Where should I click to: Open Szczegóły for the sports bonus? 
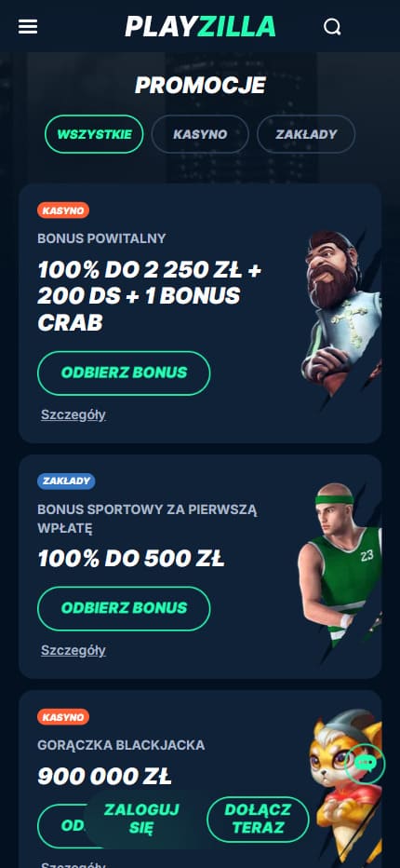pos(73,650)
